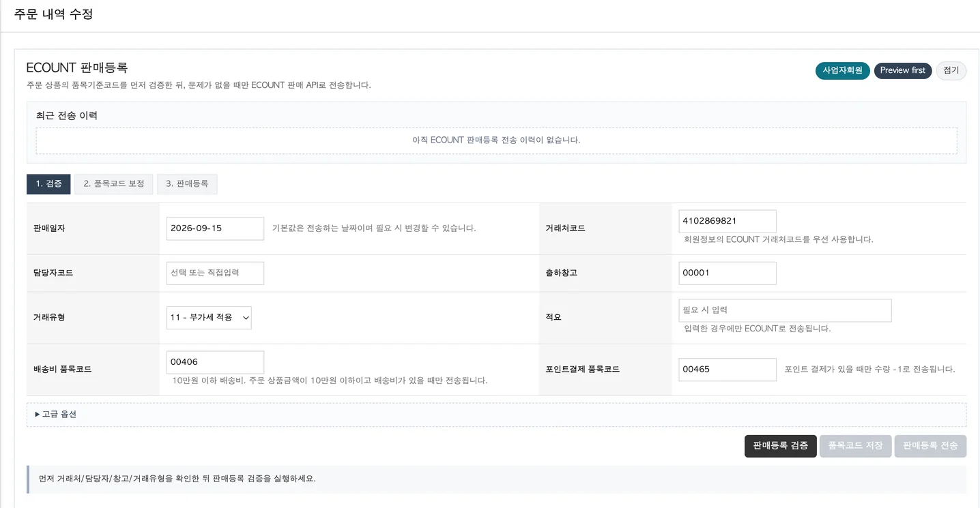Click the 최근 전송 이력 heading
Screen dimensions: 980x508
click(x=67, y=115)
